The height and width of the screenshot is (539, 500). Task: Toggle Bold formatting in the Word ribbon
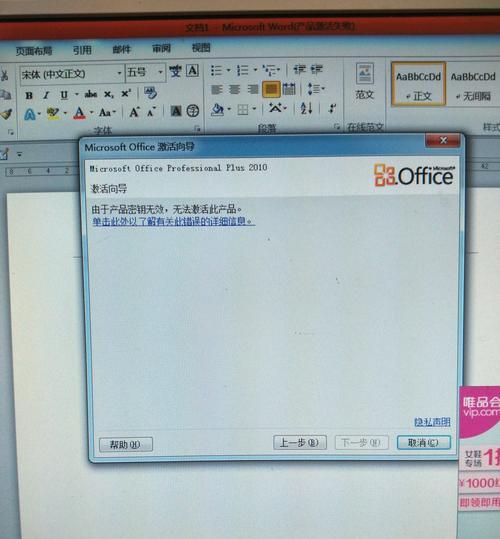click(x=29, y=95)
